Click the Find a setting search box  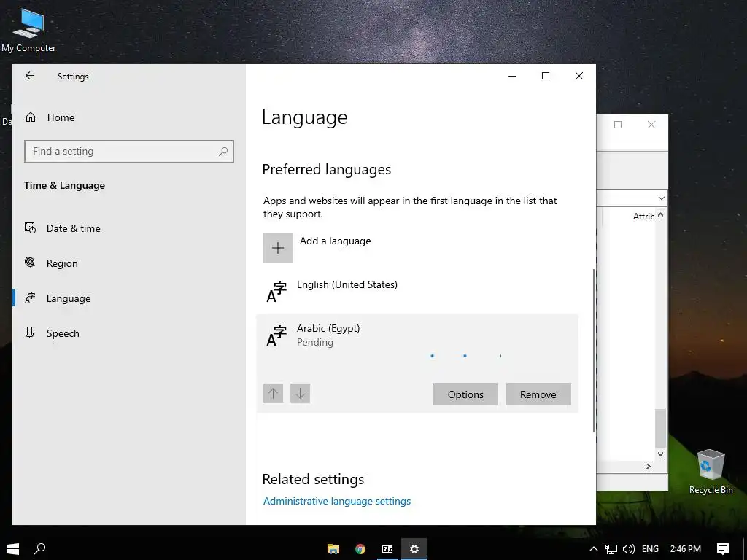tap(128, 152)
